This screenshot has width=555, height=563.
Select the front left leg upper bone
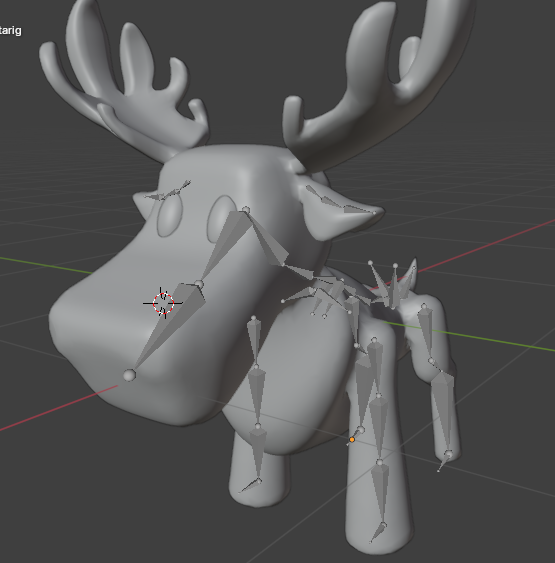pyautogui.click(x=255, y=341)
